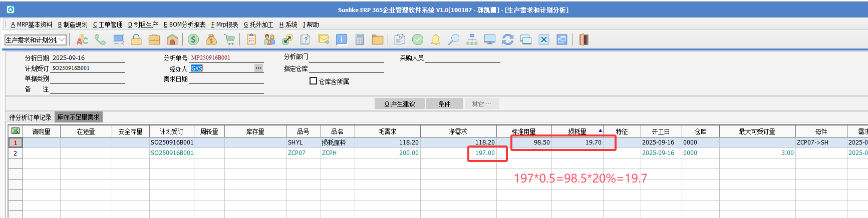The image size is (868, 218).
Task: Open the 生产需求和计划分析 dropdown selector
Action: tap(62, 39)
